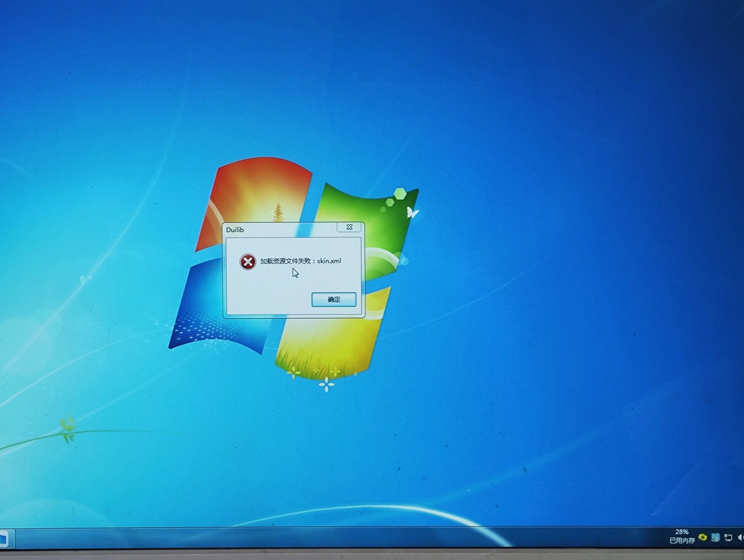
Task: Close the Duilib error dialog
Action: 349,227
